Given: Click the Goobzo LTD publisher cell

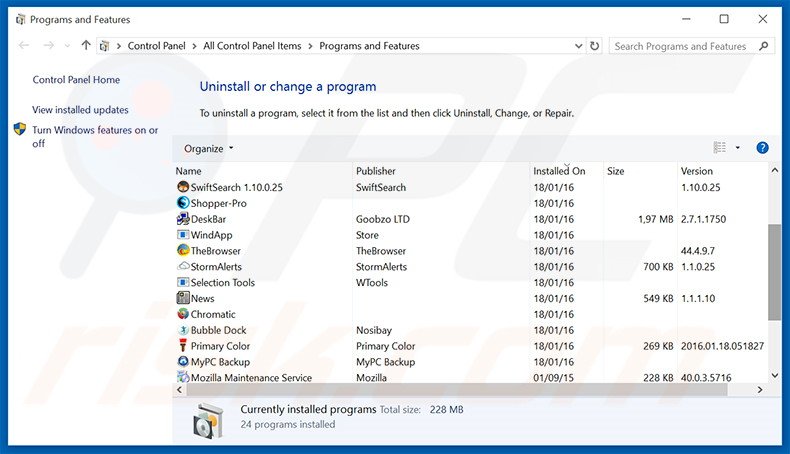Looking at the screenshot, I should click(x=382, y=219).
